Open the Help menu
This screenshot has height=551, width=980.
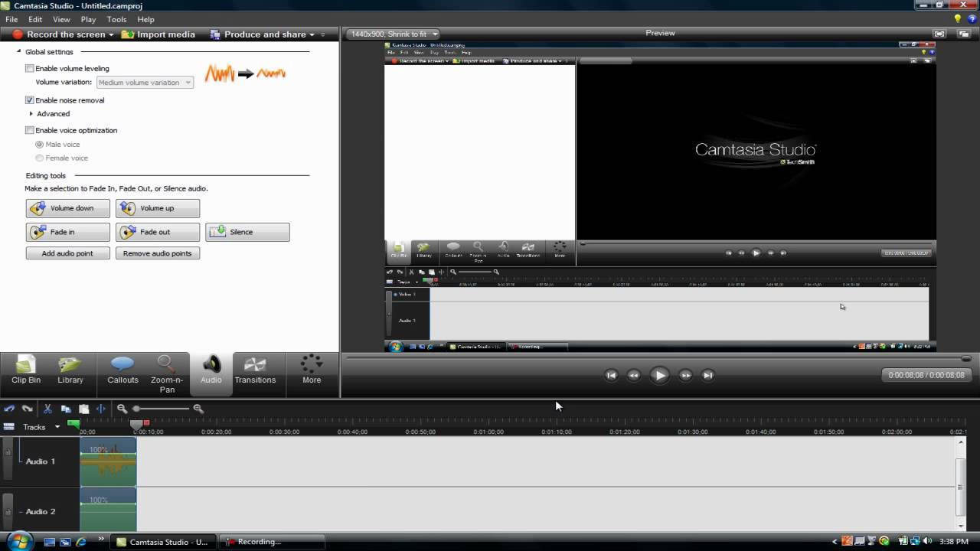(145, 19)
